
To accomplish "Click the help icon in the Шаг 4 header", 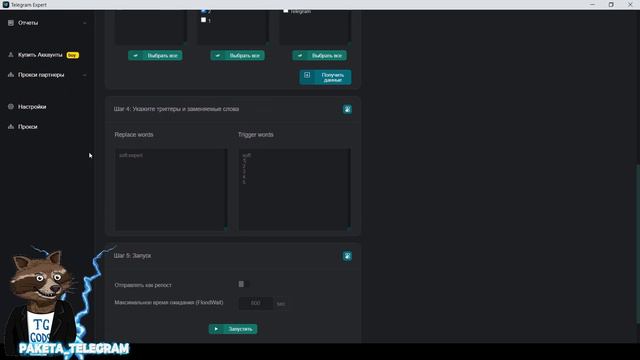I will [x=347, y=109].
